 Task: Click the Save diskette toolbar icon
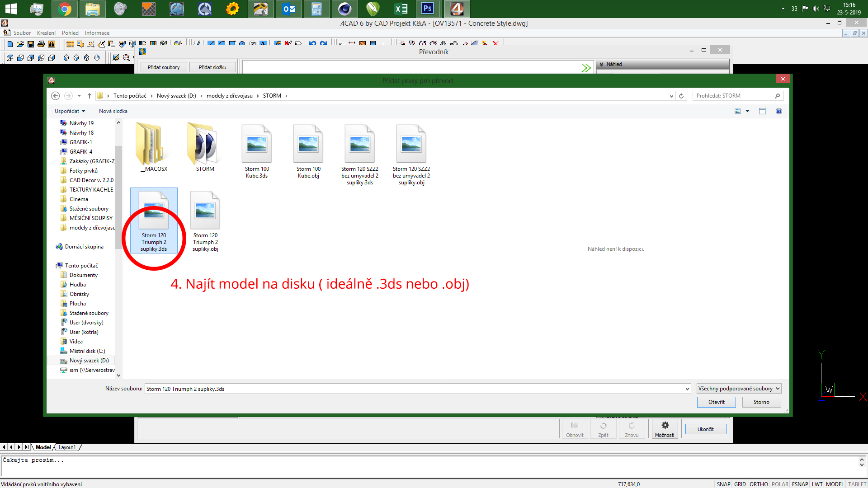click(x=31, y=44)
